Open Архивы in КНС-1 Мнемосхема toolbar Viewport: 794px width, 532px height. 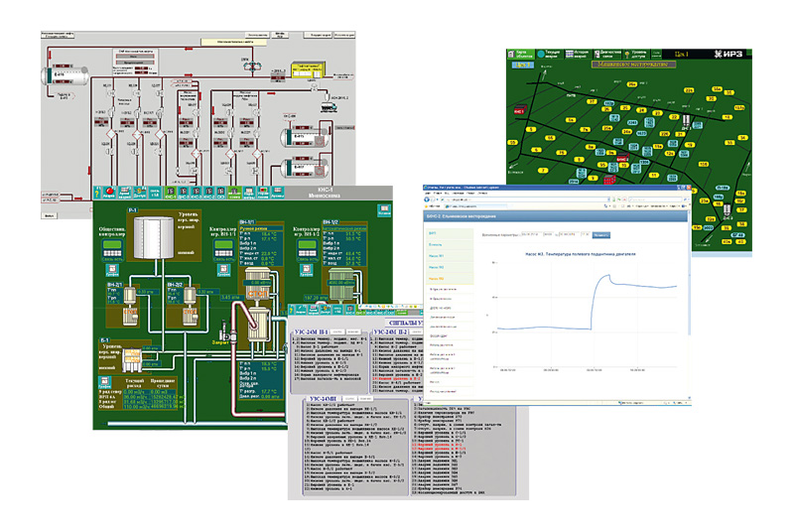pos(278,193)
